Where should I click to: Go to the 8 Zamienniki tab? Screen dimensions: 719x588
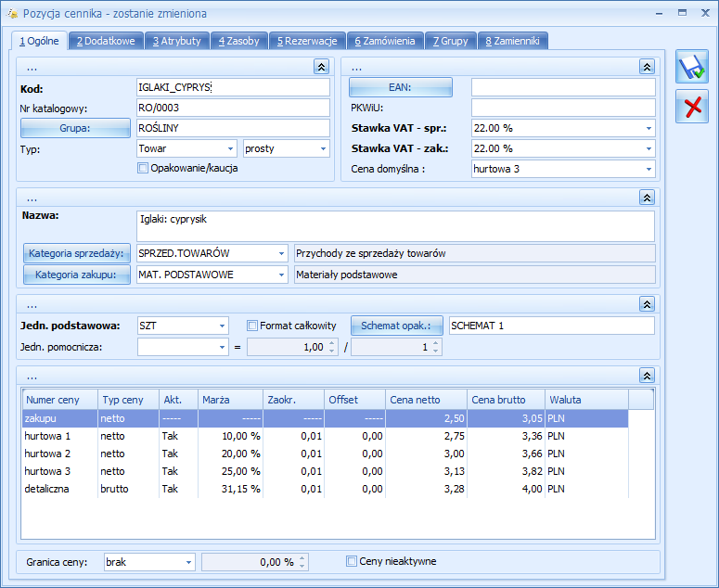click(513, 41)
